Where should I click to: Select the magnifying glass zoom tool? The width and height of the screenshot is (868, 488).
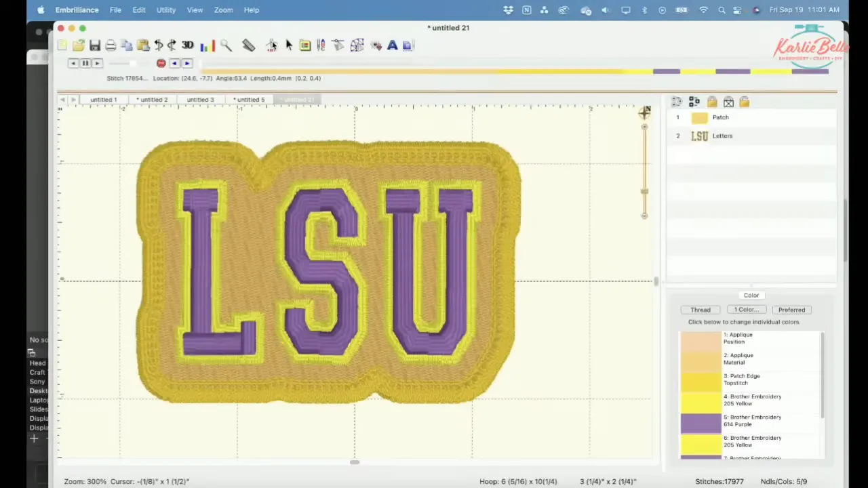(226, 45)
